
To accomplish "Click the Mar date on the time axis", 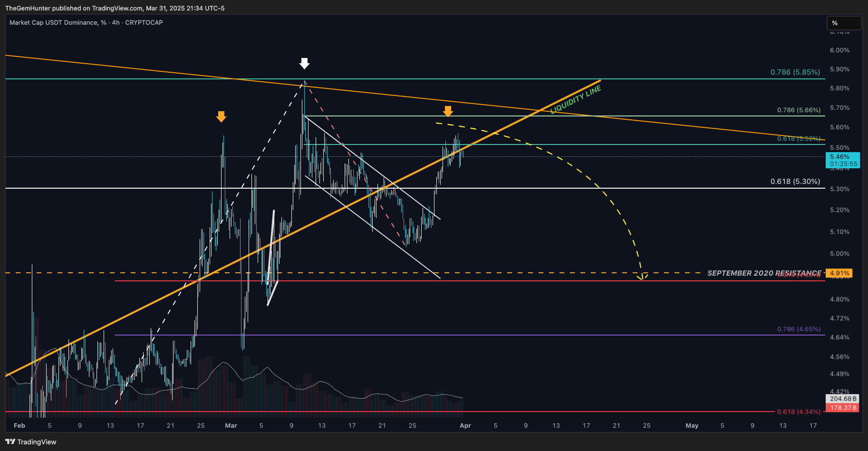I will (231, 425).
